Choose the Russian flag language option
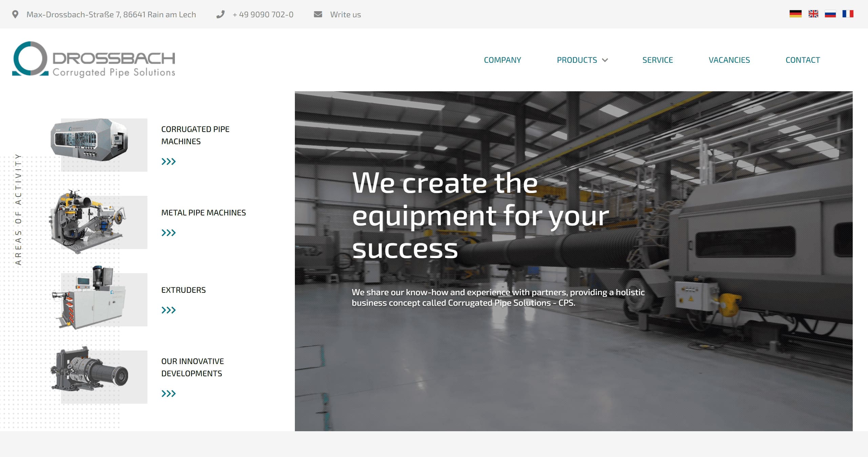868x457 pixels. coord(830,14)
